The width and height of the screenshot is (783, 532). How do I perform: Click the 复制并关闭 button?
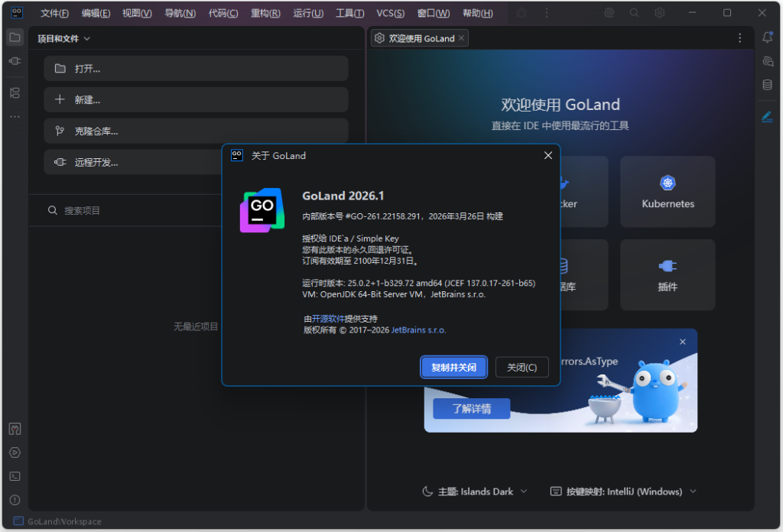coord(453,367)
